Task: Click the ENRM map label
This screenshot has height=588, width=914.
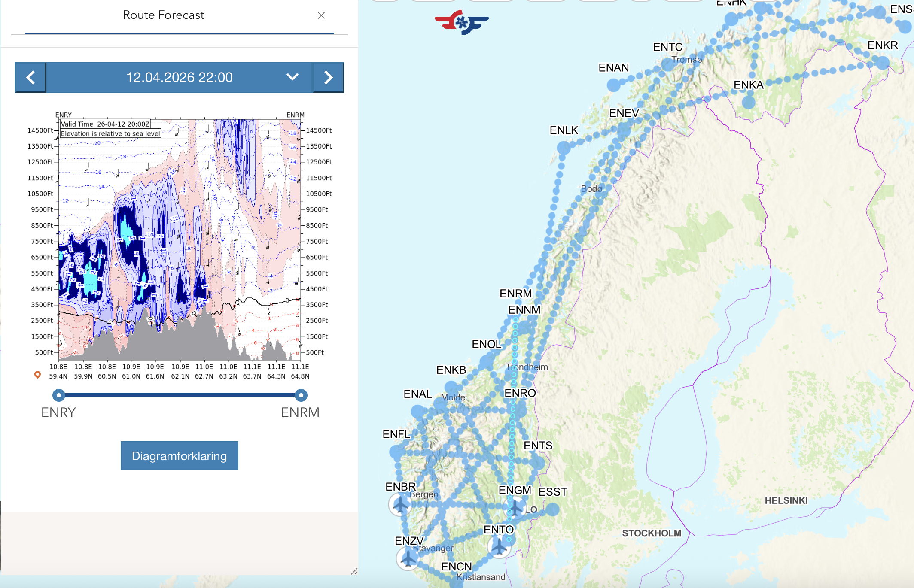Action: coord(515,294)
